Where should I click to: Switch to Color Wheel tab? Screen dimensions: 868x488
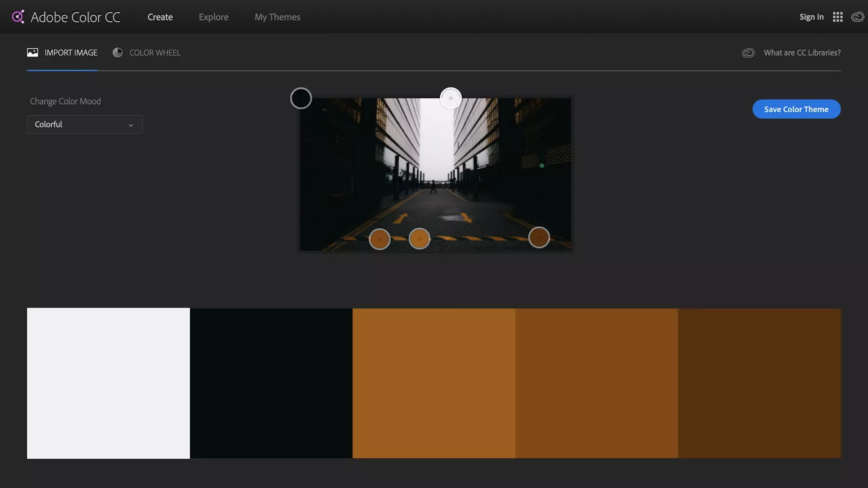click(x=154, y=53)
